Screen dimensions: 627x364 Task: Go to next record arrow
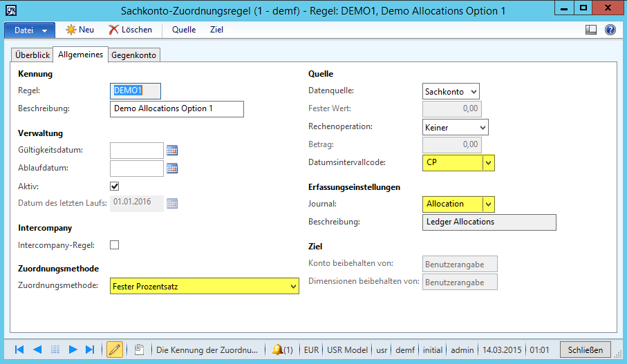click(73, 349)
